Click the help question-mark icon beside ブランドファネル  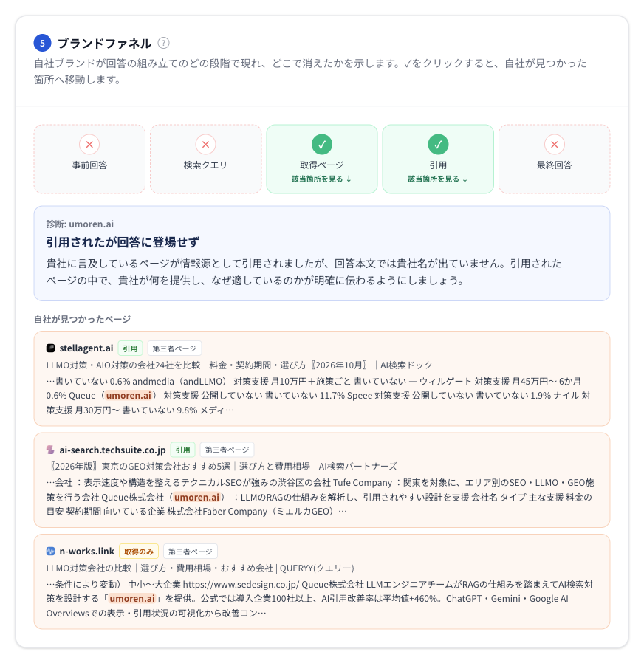point(163,43)
